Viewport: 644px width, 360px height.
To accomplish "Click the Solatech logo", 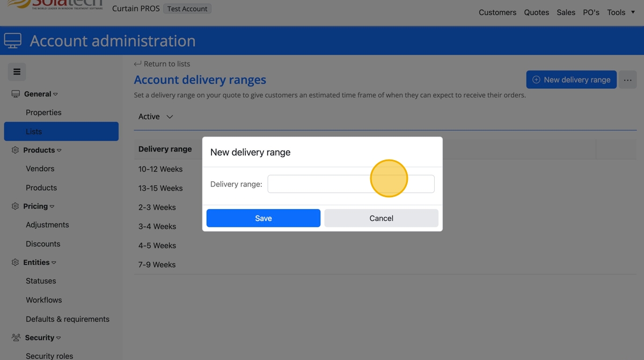I will [x=55, y=4].
